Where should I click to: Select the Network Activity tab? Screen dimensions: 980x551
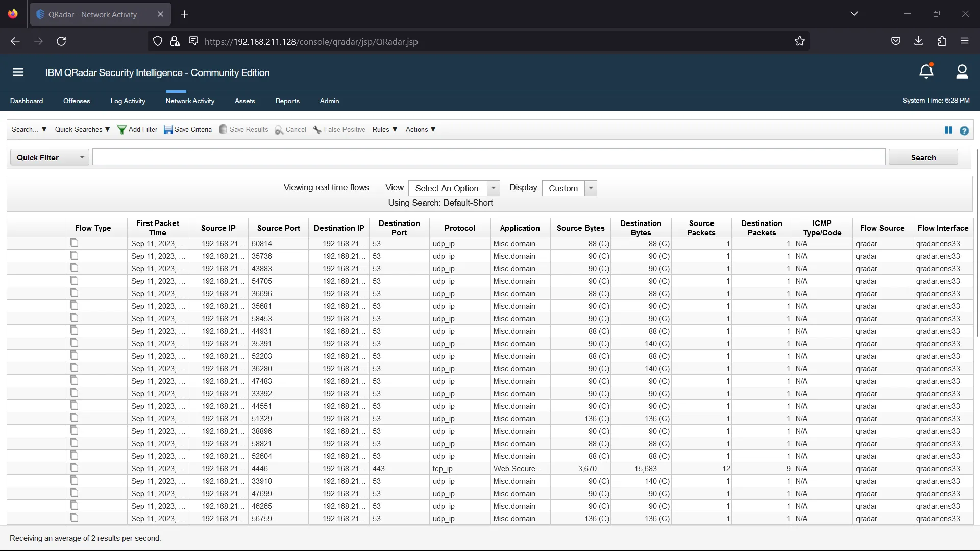tap(190, 101)
